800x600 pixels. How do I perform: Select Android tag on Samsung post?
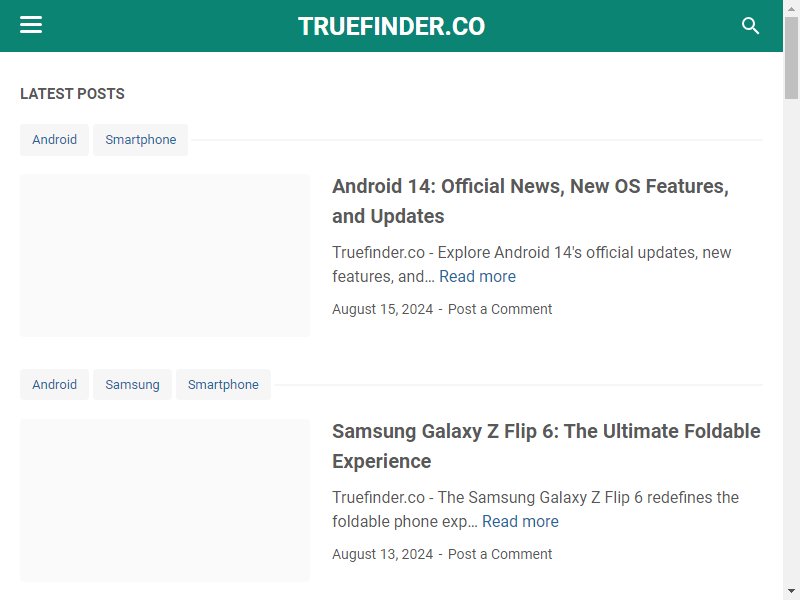55,385
